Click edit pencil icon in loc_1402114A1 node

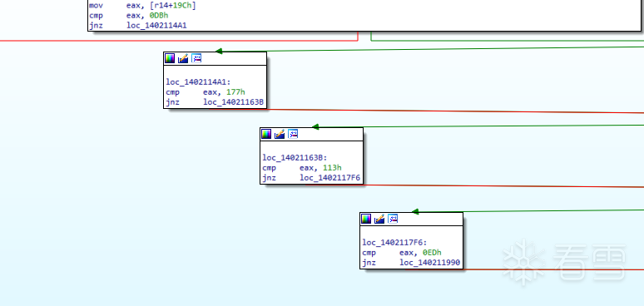point(183,58)
